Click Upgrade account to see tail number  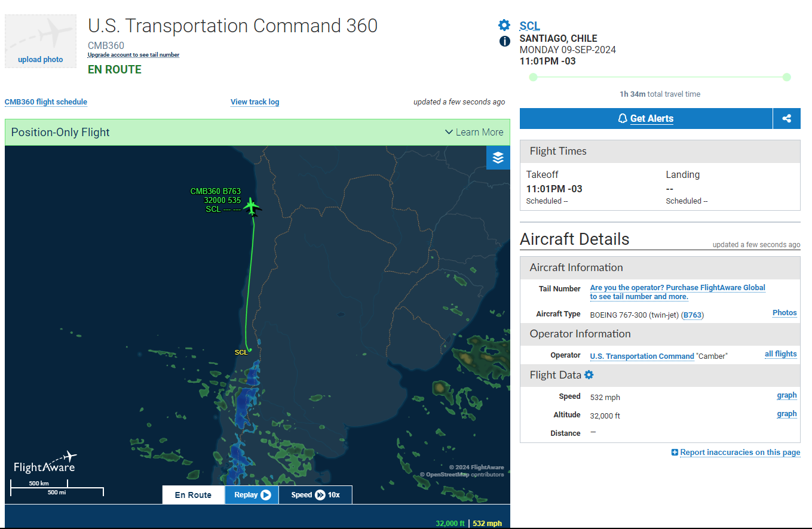point(133,55)
